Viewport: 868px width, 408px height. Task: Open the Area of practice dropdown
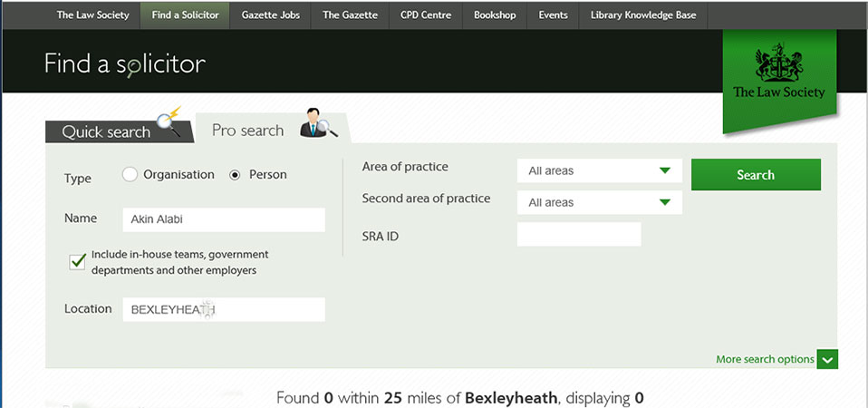point(599,170)
